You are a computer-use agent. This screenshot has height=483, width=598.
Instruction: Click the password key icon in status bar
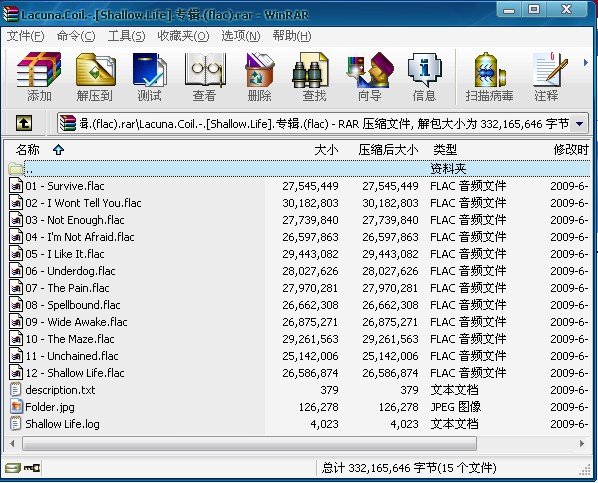point(32,468)
